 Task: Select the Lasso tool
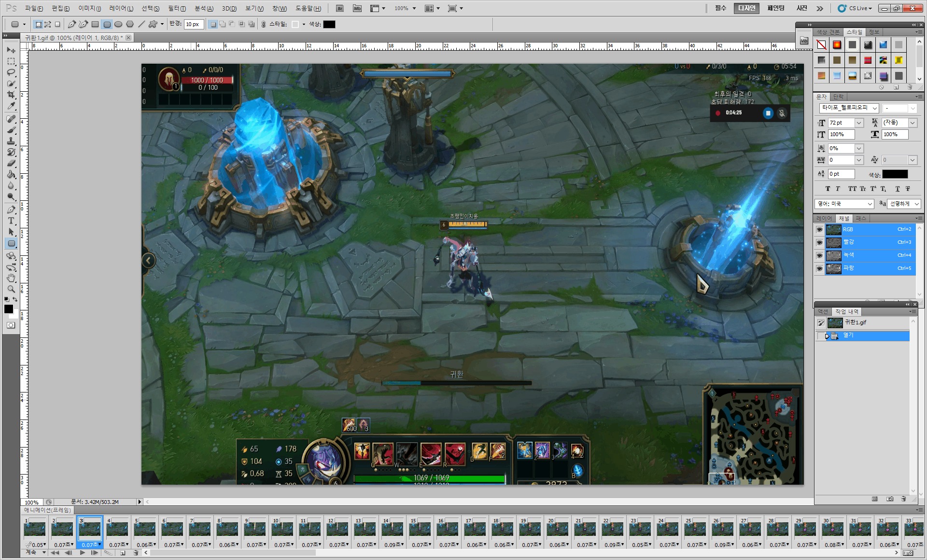pyautogui.click(x=11, y=72)
